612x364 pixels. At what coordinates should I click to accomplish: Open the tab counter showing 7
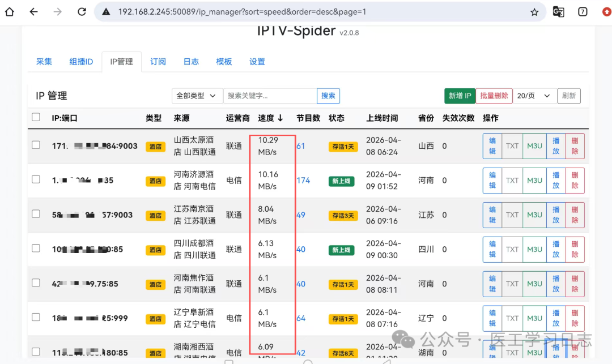click(x=583, y=12)
